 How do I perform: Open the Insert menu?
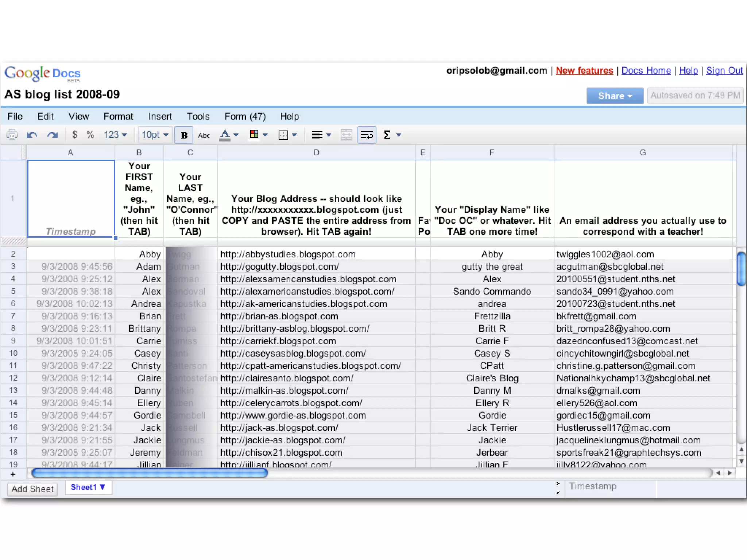160,116
